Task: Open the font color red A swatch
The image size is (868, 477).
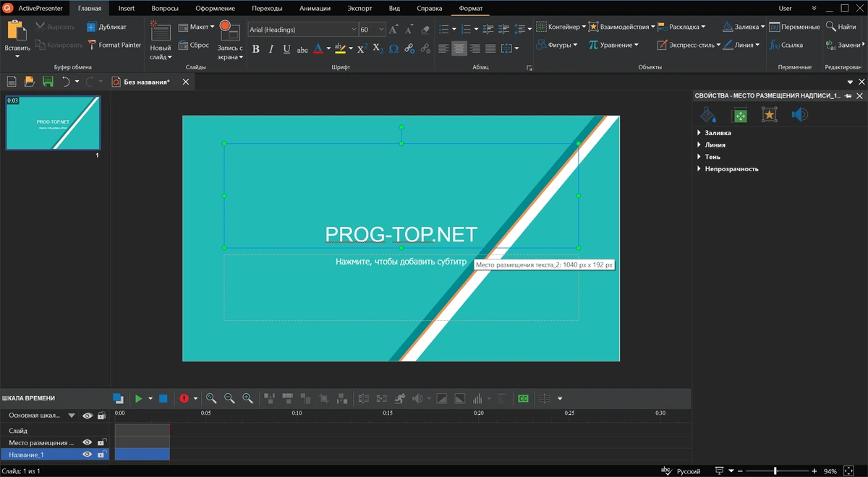Action: point(318,48)
